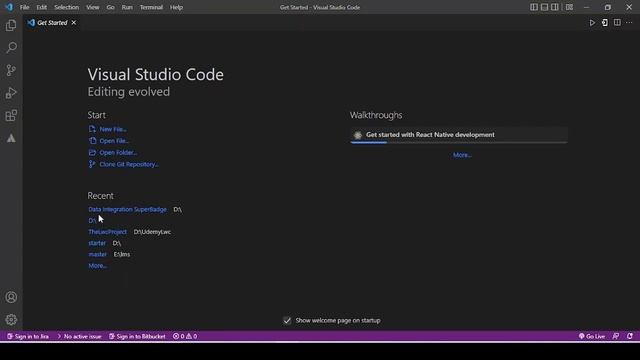Open the errors and warnings status indicator

[x=185, y=336]
